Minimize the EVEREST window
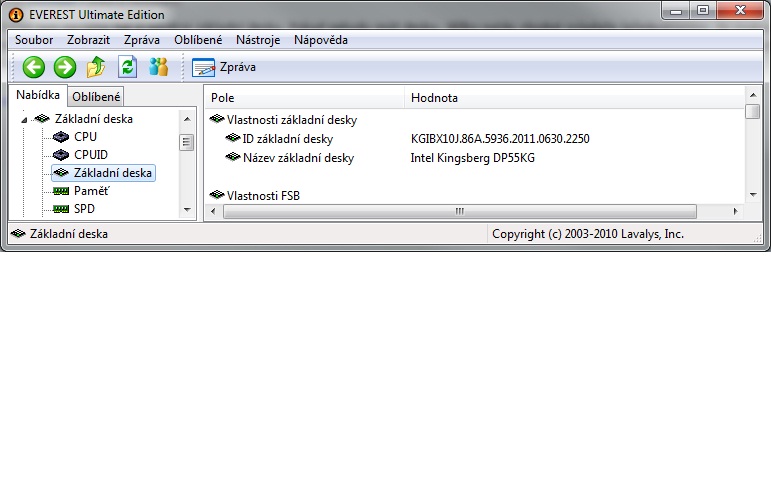The width and height of the screenshot is (771, 495). point(676,11)
